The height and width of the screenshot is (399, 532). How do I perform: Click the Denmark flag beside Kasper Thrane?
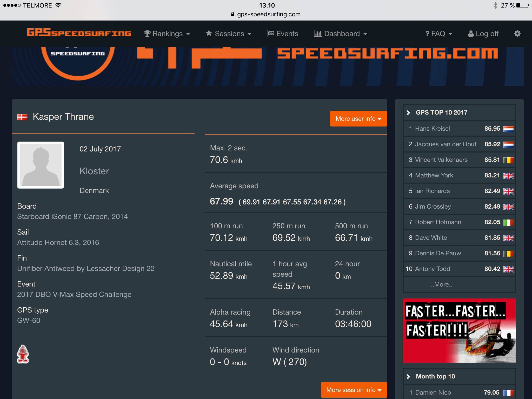[x=22, y=117]
